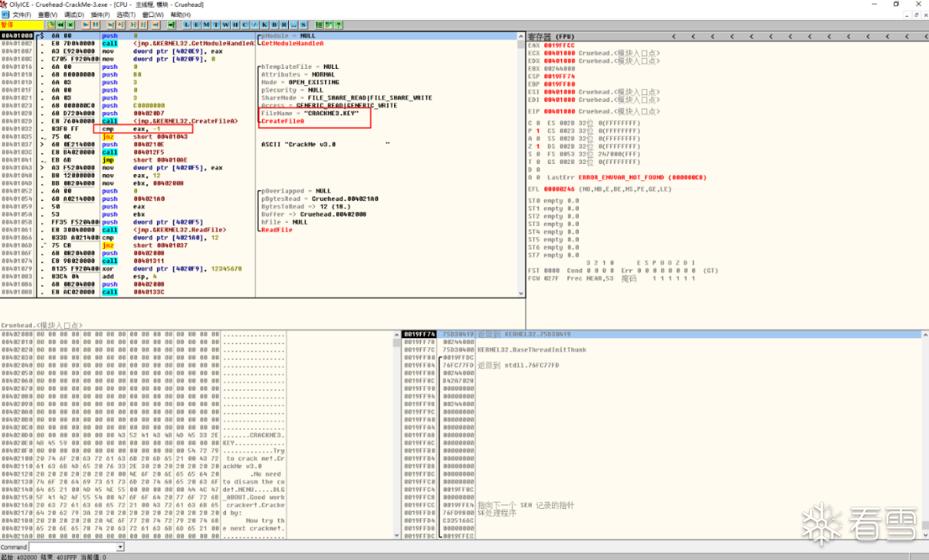The image size is (929, 560).
Task: Open Executable modules (E) icon
Action: pyautogui.click(x=197, y=25)
